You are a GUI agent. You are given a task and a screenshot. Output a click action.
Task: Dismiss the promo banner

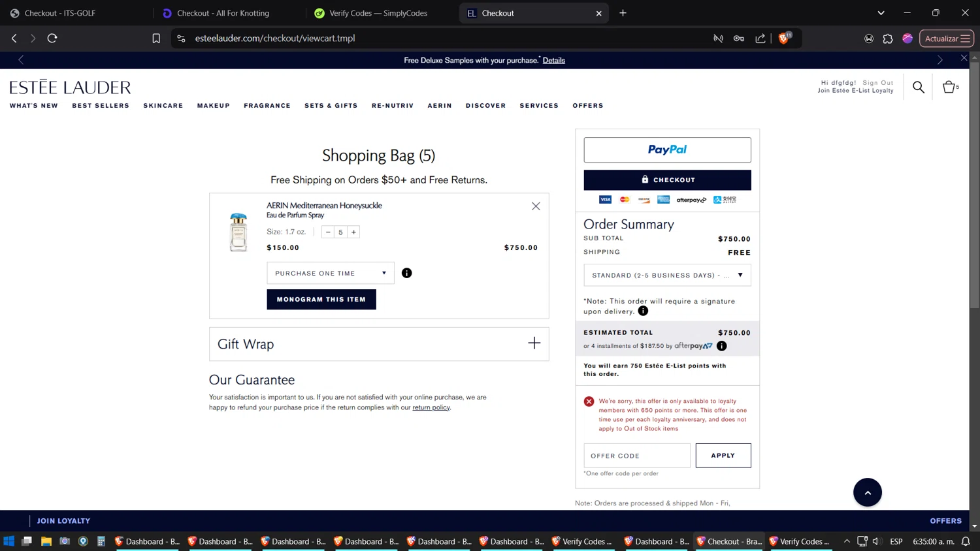click(964, 58)
